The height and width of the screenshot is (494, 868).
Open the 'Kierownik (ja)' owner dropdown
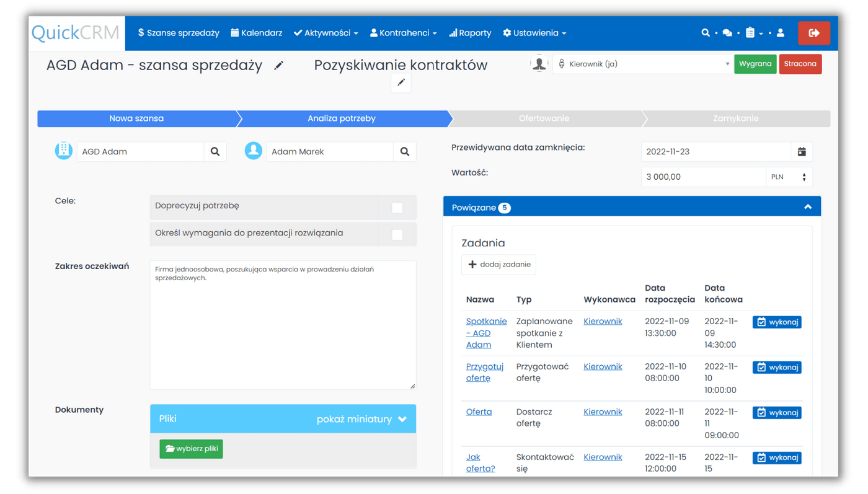click(x=643, y=63)
